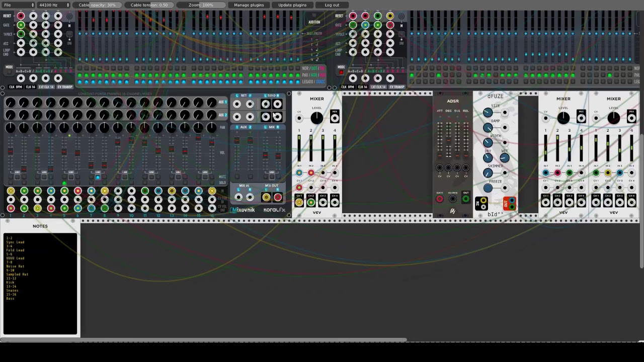
Task: Toggle the blue-lit Link button for Mixovnik channels 7-8
Action: (x=98, y=177)
